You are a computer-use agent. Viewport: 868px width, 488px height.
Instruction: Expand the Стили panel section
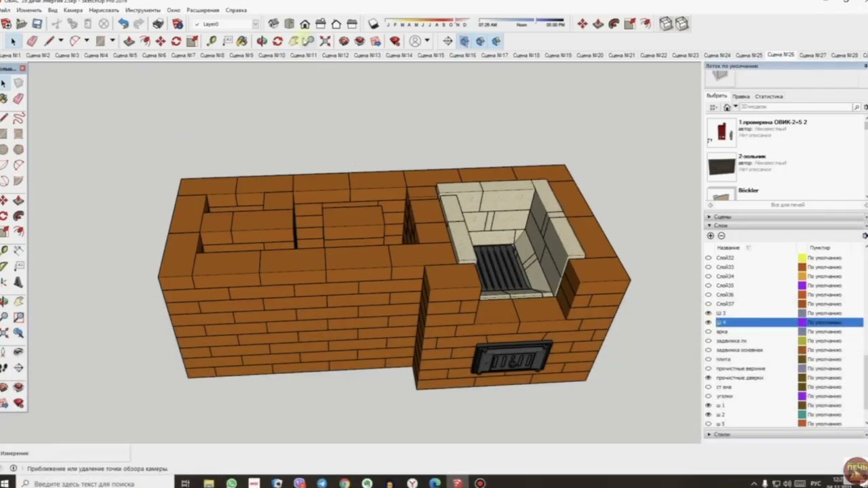coord(722,434)
